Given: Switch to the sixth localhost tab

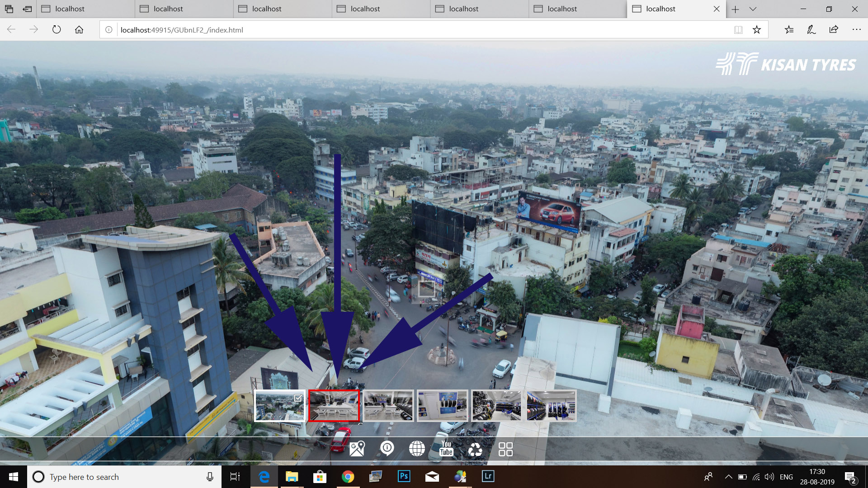Looking at the screenshot, I should coord(578,9).
